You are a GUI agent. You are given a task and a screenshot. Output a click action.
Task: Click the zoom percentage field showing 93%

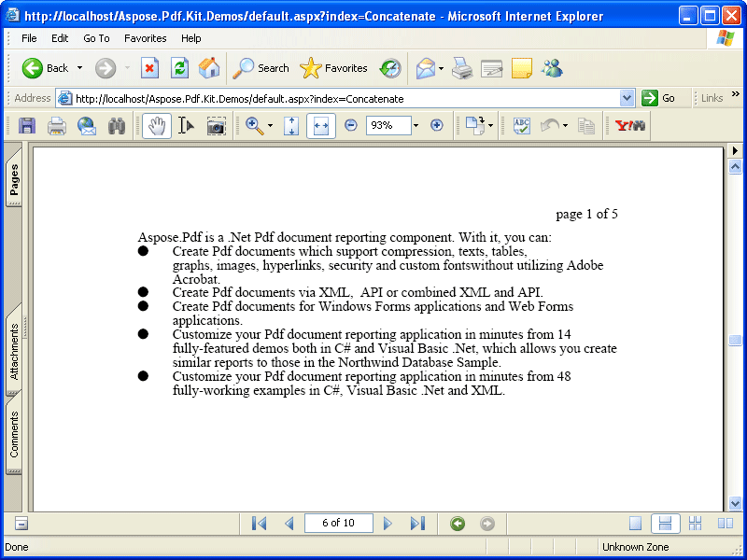[388, 125]
